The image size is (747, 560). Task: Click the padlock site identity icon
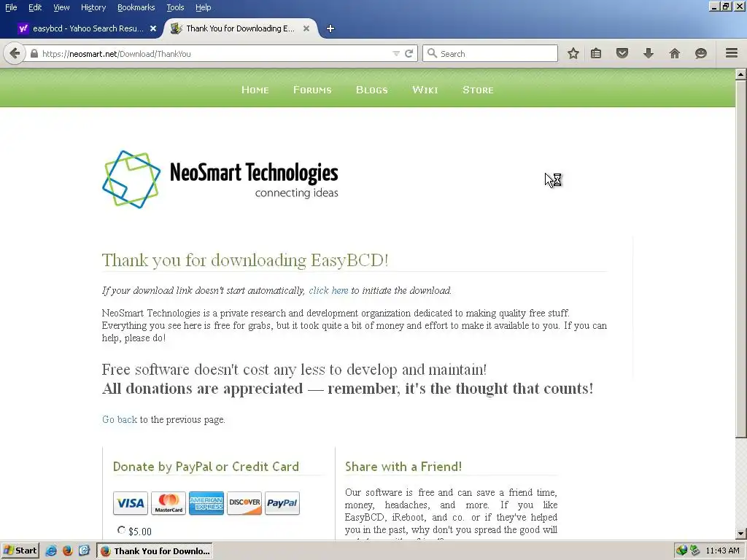coord(34,53)
